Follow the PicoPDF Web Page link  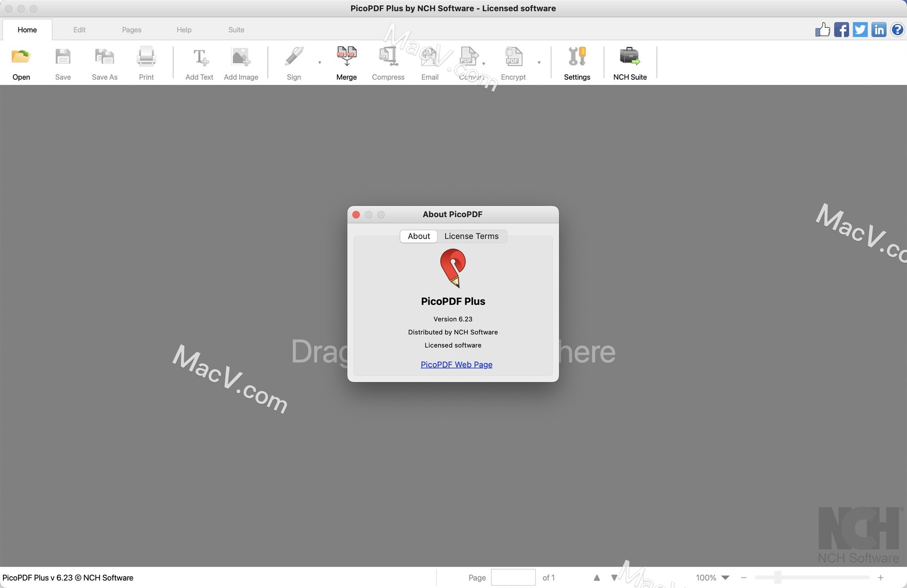pos(456,364)
